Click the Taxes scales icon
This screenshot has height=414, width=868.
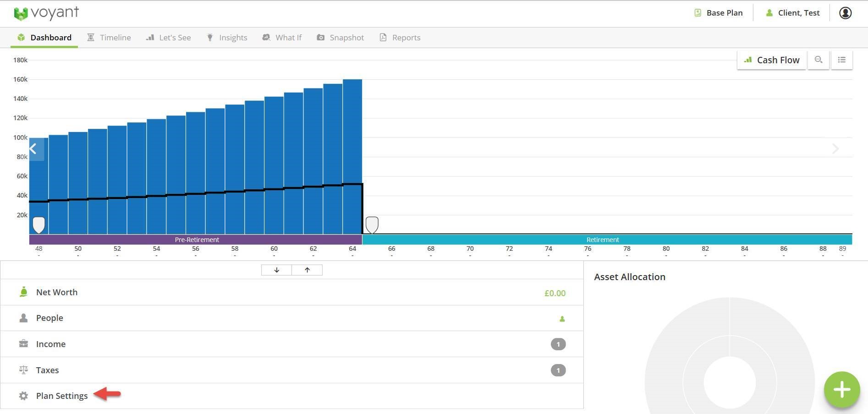tap(23, 370)
